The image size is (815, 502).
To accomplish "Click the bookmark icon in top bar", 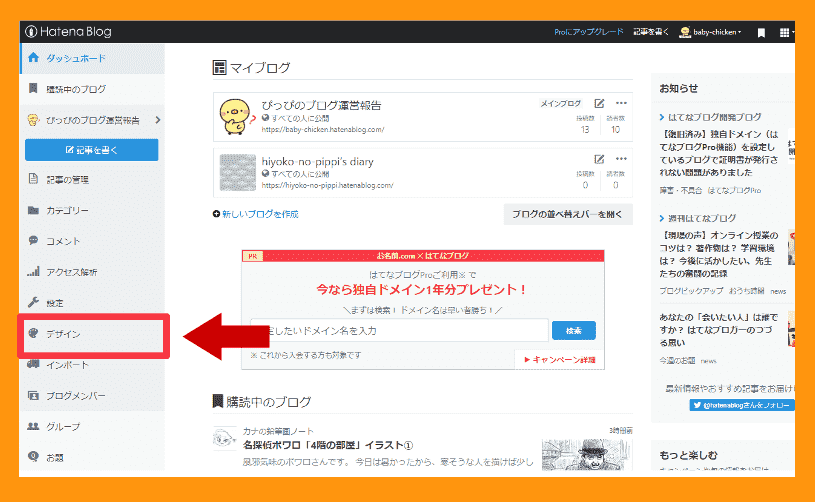I will (x=761, y=33).
